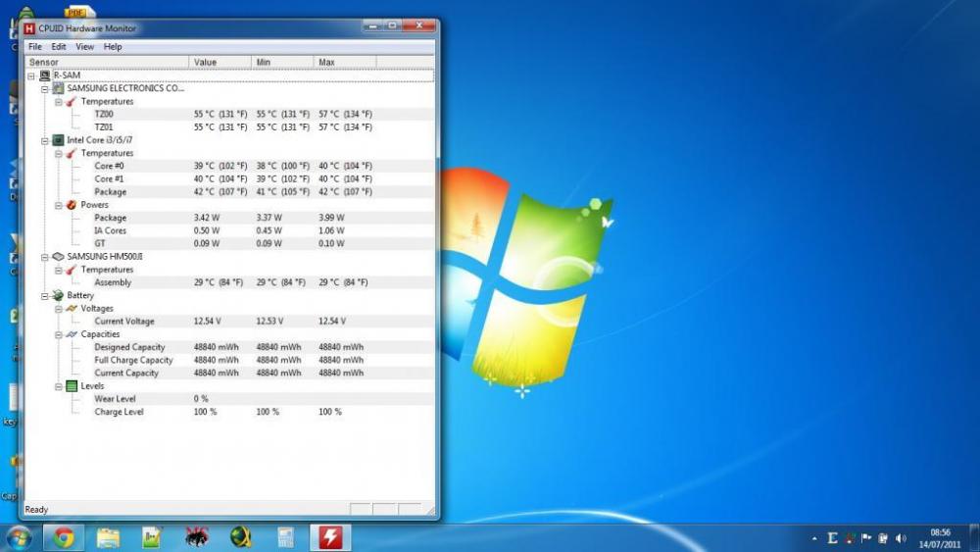The image size is (980, 552).
Task: Collapse the R-SAM root node
Action: pos(31,75)
